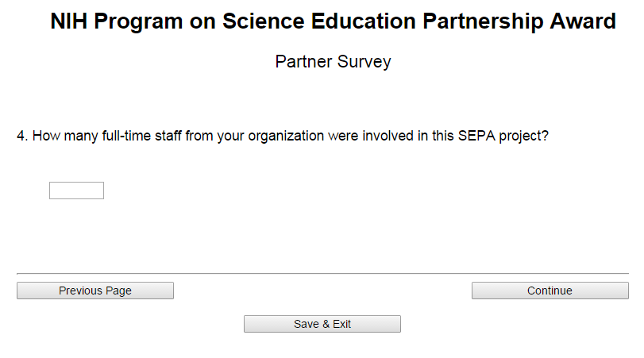
Task: Click the question number "4." label
Action: click(22, 136)
